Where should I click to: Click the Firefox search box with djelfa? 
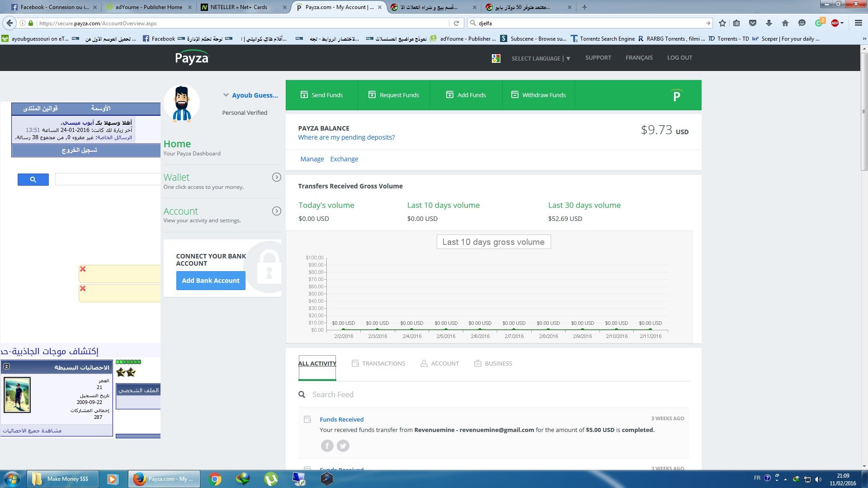point(590,23)
